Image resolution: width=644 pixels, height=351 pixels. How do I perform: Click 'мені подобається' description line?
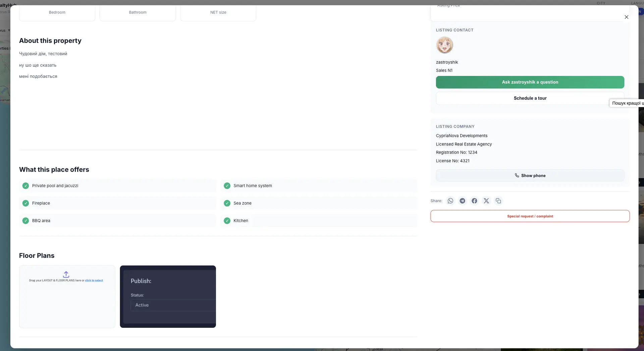click(x=38, y=77)
